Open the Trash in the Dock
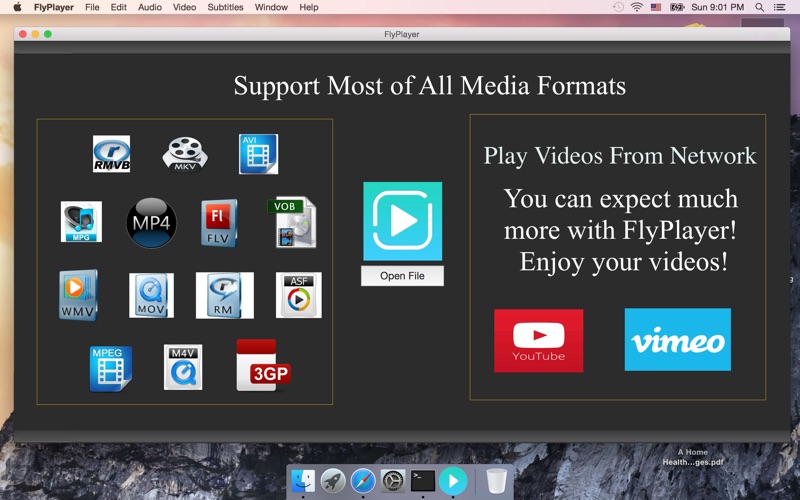This screenshot has height=500, width=800. (496, 481)
